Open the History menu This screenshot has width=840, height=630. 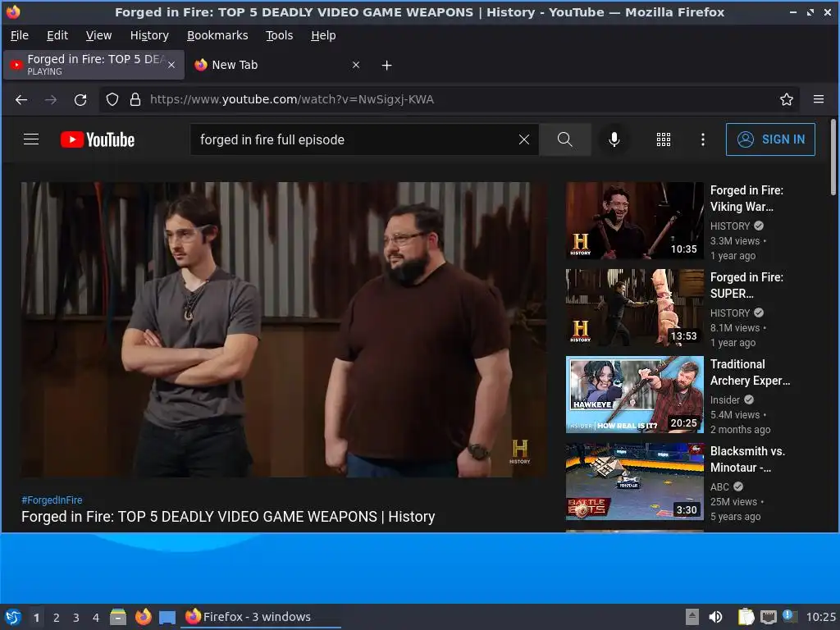click(x=149, y=35)
